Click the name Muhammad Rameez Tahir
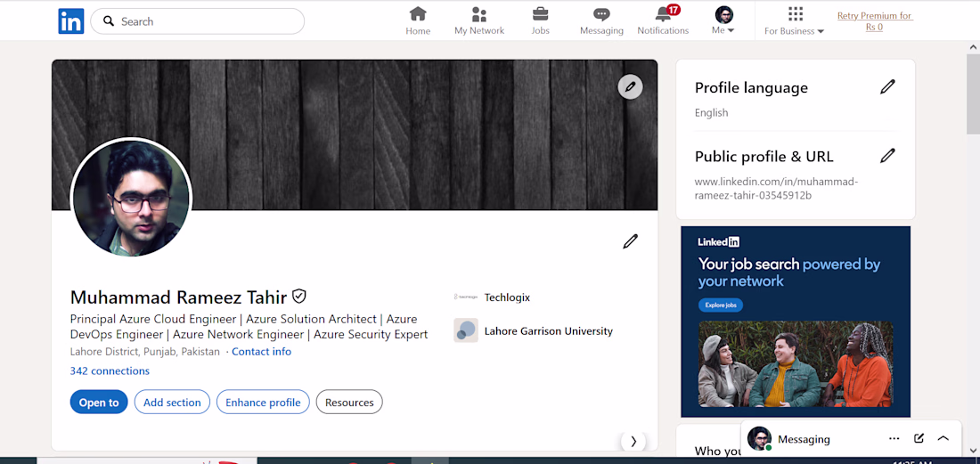980x464 pixels. tap(179, 297)
